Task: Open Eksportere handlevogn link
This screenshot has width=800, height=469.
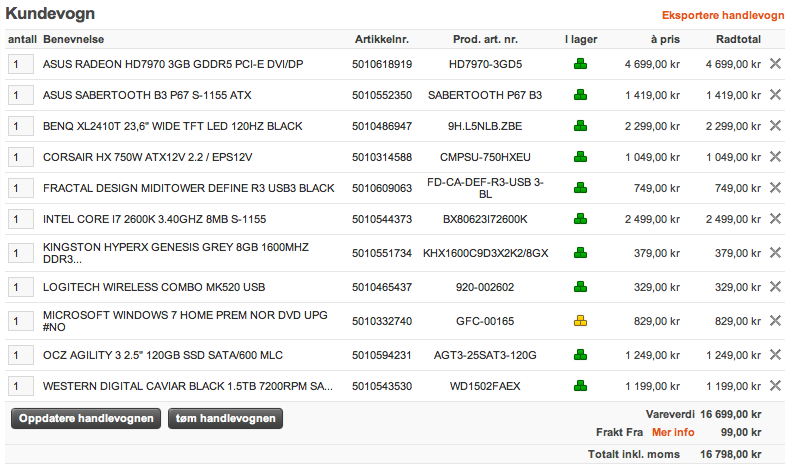Action: (723, 15)
